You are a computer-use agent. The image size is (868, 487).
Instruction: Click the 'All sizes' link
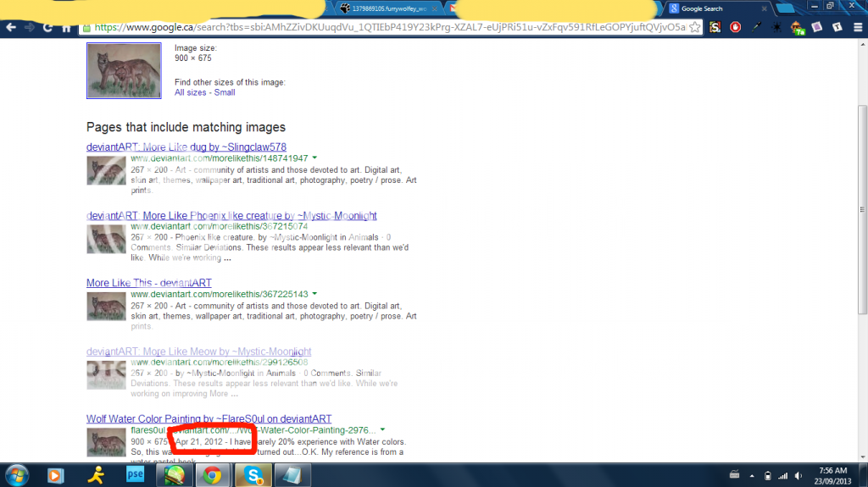pos(190,92)
